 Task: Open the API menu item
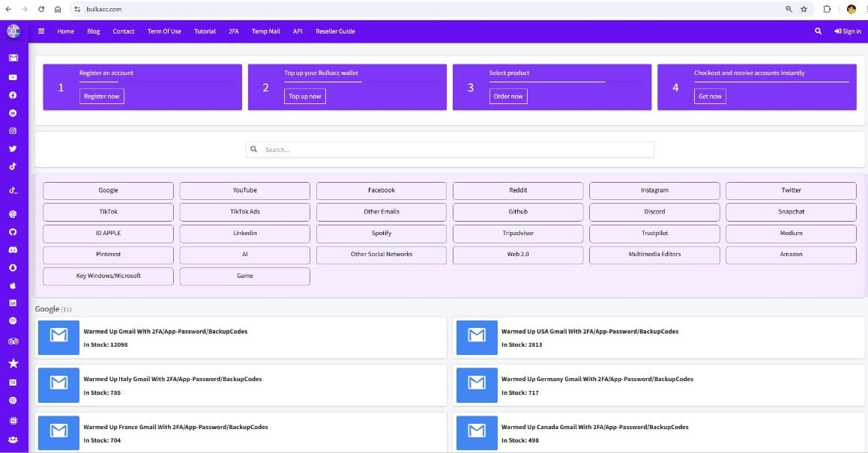coord(298,31)
